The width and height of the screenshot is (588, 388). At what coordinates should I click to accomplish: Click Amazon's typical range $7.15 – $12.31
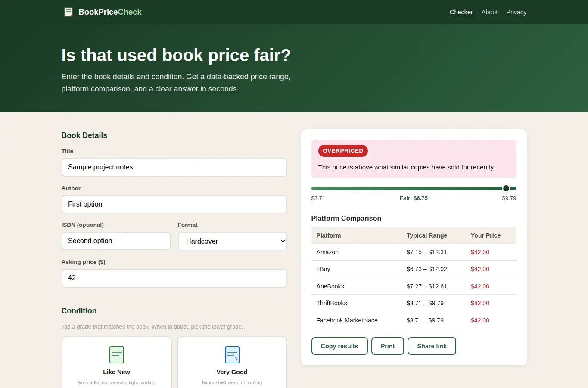click(x=427, y=252)
